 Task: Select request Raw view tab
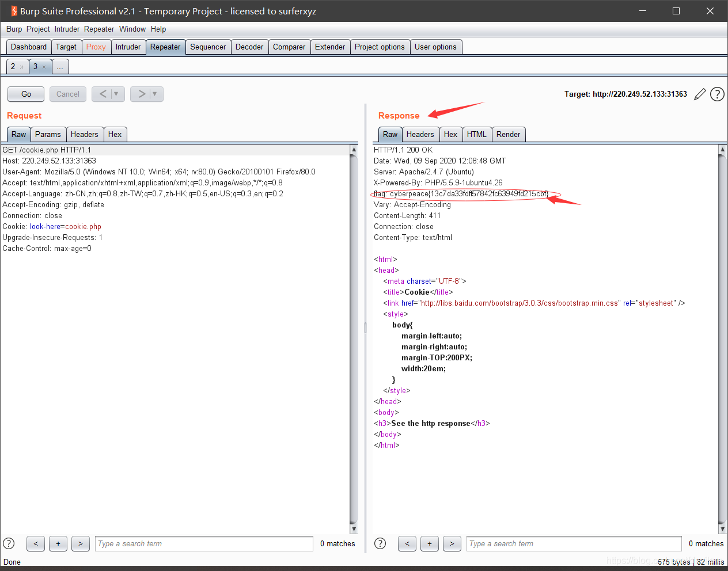pos(18,135)
